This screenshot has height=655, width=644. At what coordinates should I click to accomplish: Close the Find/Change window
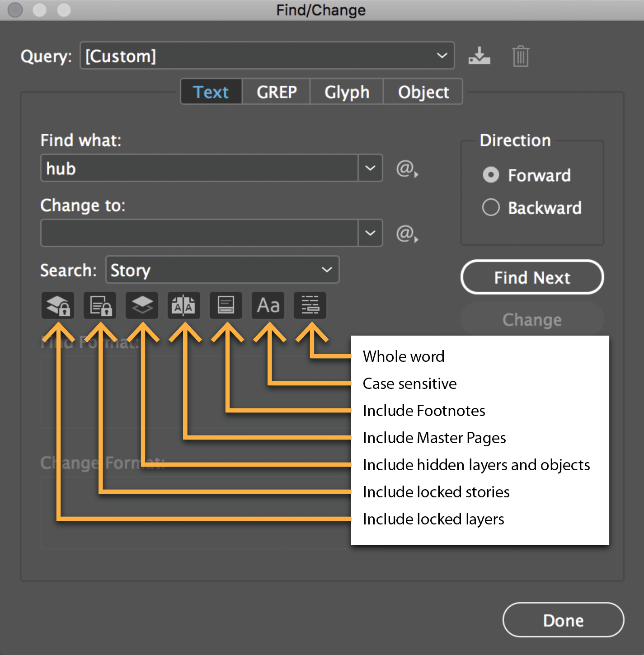click(x=15, y=9)
